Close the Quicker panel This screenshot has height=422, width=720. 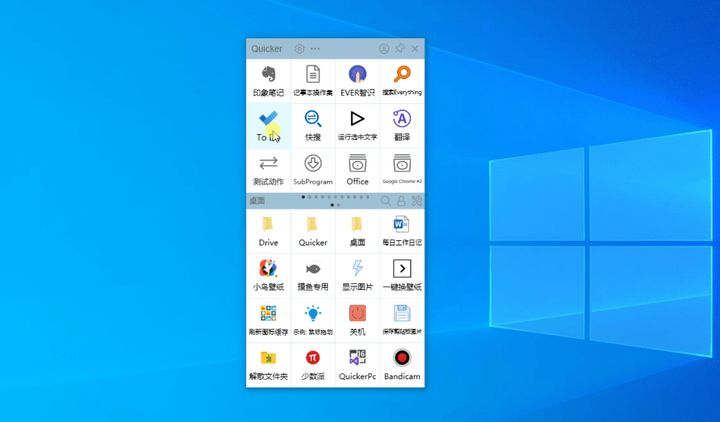[x=415, y=49]
